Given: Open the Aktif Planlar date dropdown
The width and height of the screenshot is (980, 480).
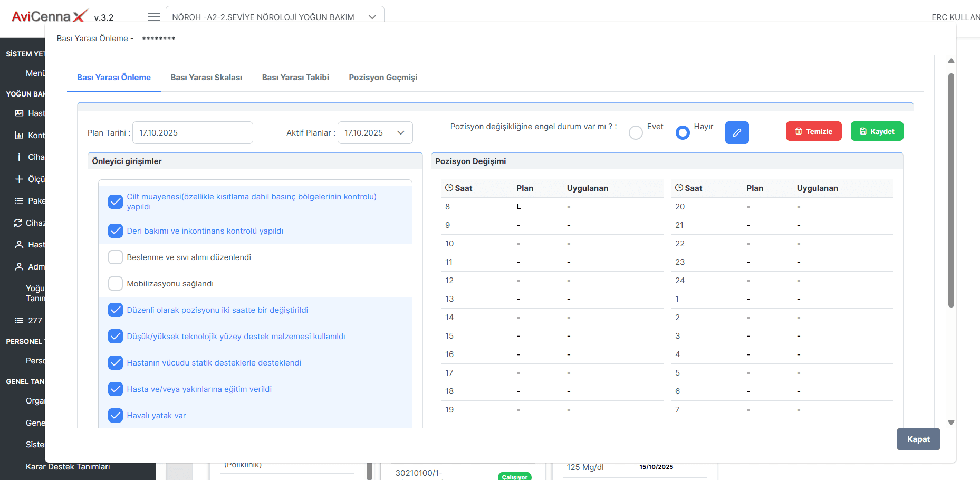Looking at the screenshot, I should pos(375,133).
